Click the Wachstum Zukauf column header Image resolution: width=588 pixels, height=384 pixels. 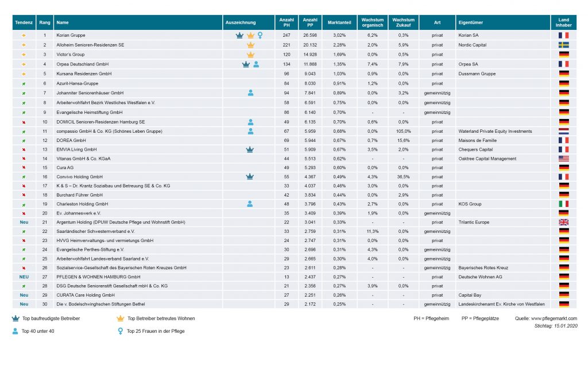click(404, 22)
